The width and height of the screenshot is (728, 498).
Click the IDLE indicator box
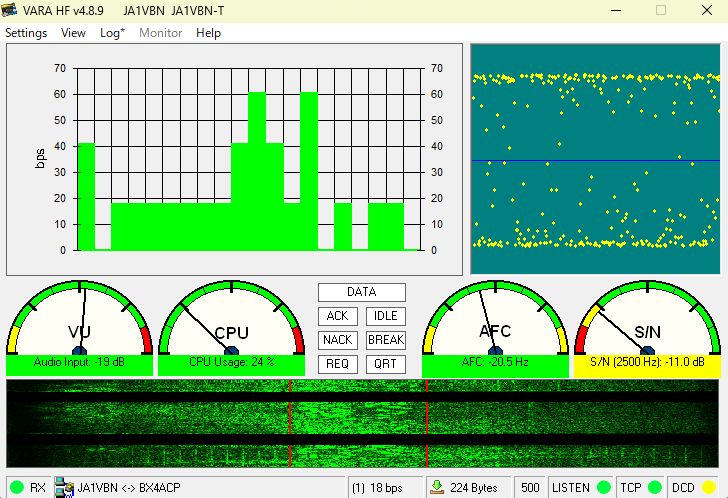[386, 316]
